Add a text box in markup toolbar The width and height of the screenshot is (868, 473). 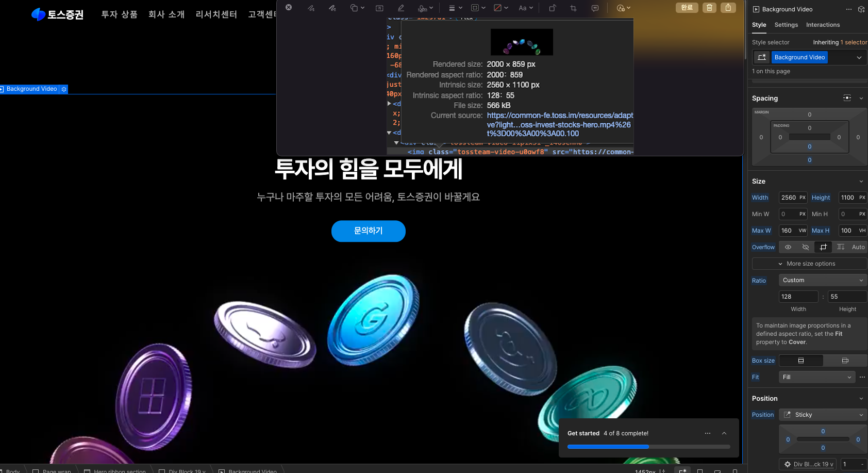(379, 8)
